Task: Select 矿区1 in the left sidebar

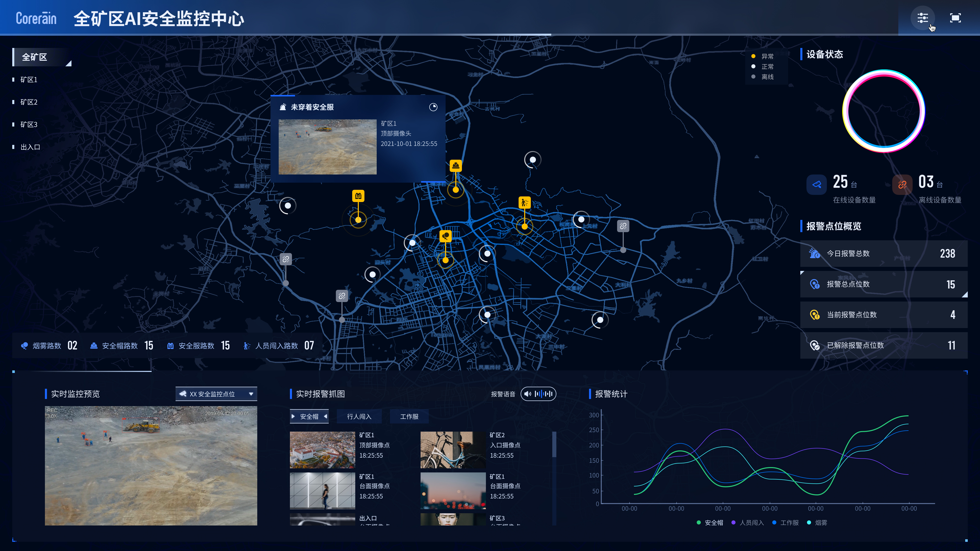Action: coord(29,80)
